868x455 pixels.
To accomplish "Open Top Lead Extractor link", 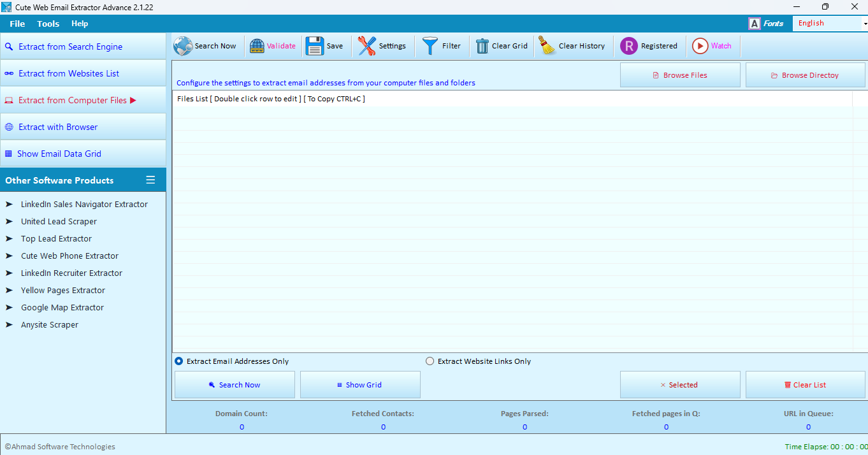I will pyautogui.click(x=56, y=238).
